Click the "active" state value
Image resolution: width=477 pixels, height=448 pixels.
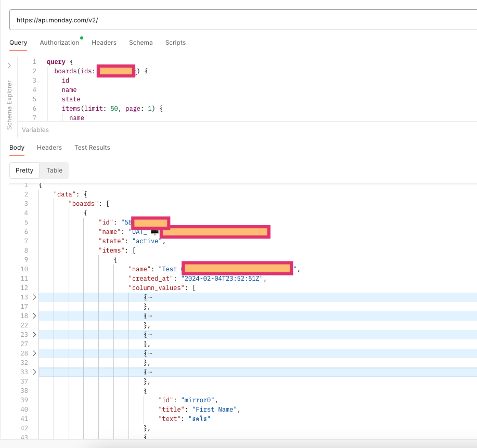click(147, 241)
